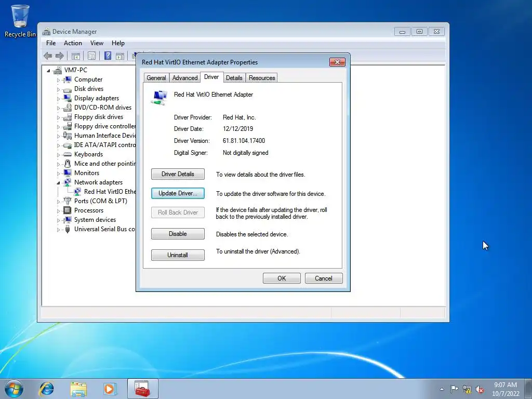Launch Internet Explorer from taskbar

click(x=46, y=389)
